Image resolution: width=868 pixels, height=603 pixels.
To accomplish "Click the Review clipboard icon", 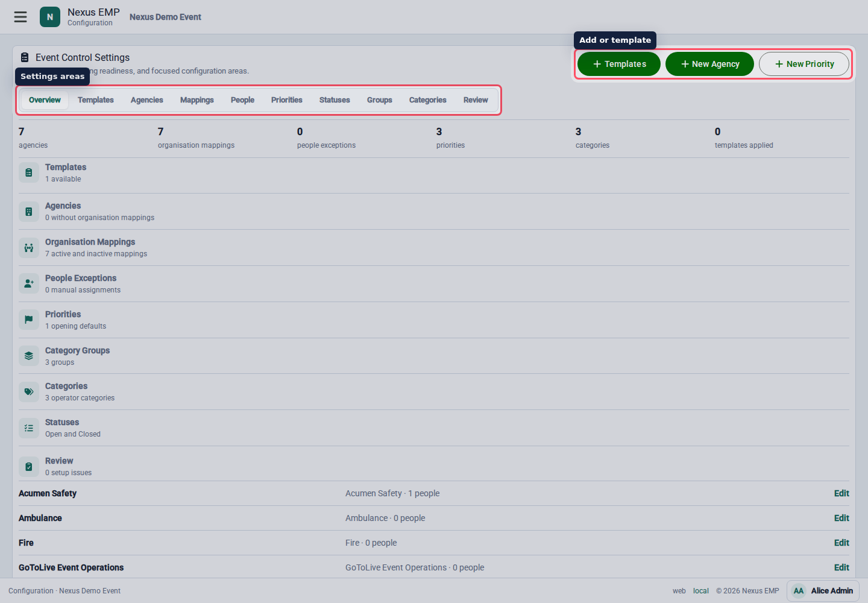I will pyautogui.click(x=29, y=467).
